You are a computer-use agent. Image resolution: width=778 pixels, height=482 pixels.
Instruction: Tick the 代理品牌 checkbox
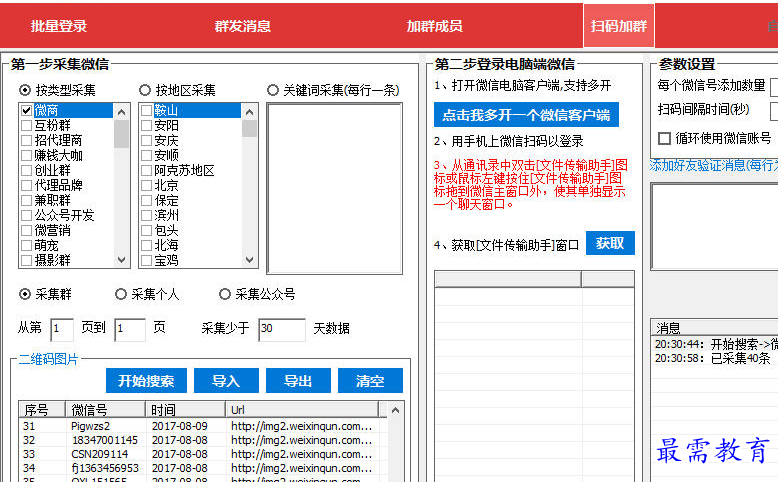coord(27,185)
